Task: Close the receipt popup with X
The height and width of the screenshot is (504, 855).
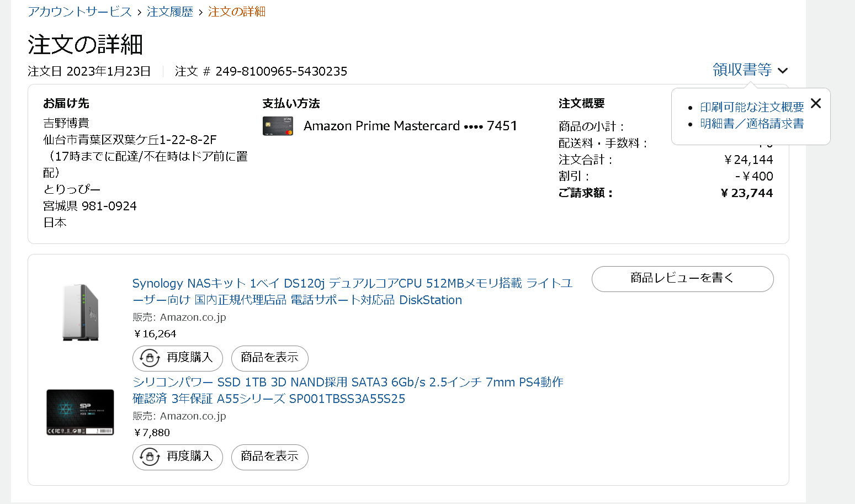Action: 816,103
